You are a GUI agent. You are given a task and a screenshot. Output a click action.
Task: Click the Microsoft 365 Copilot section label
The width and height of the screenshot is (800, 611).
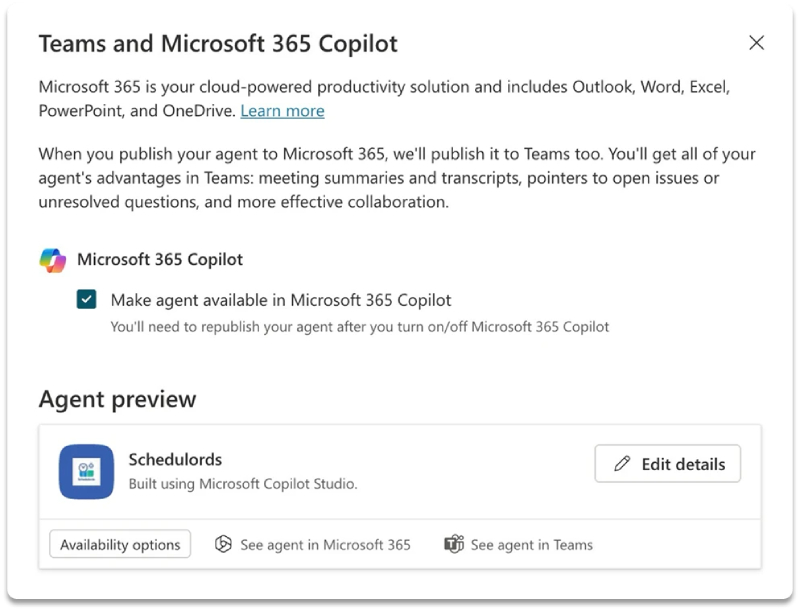160,260
